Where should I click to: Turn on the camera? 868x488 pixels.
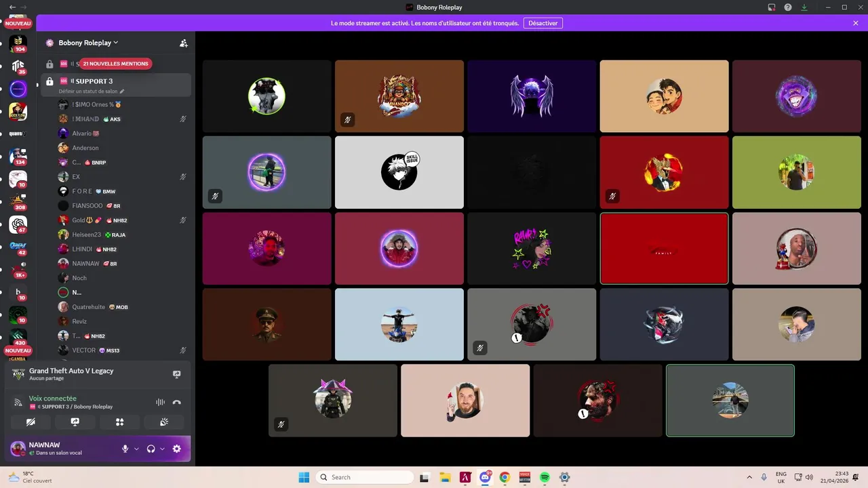(x=31, y=422)
